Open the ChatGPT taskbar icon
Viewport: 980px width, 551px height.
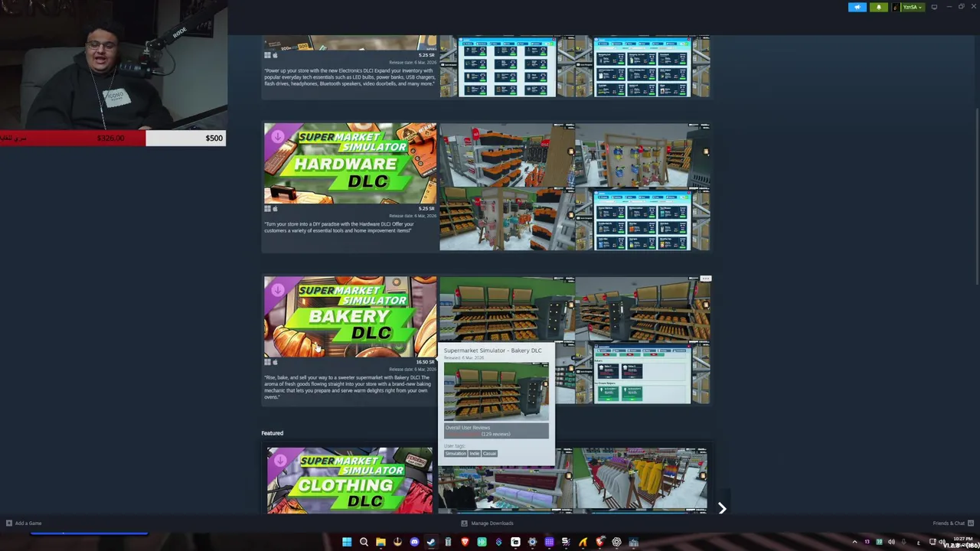[616, 542]
